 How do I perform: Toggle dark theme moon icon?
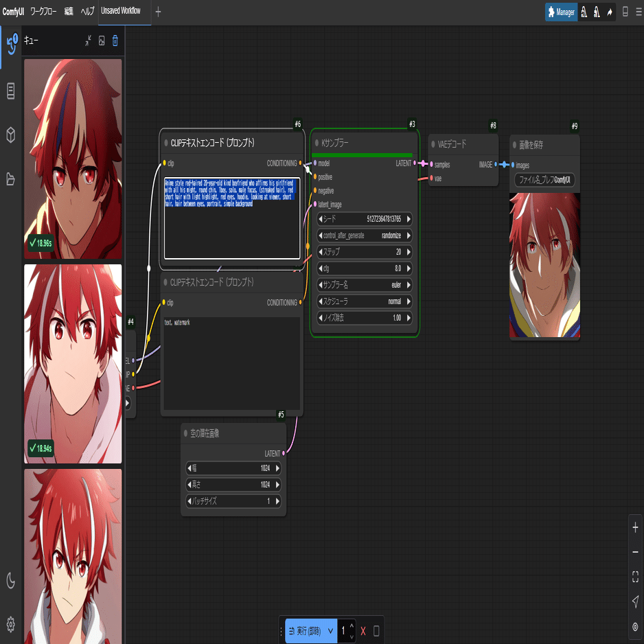(11, 580)
